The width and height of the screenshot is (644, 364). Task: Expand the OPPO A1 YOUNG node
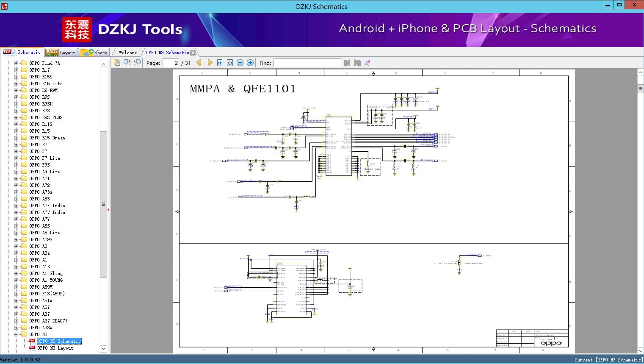(x=17, y=280)
